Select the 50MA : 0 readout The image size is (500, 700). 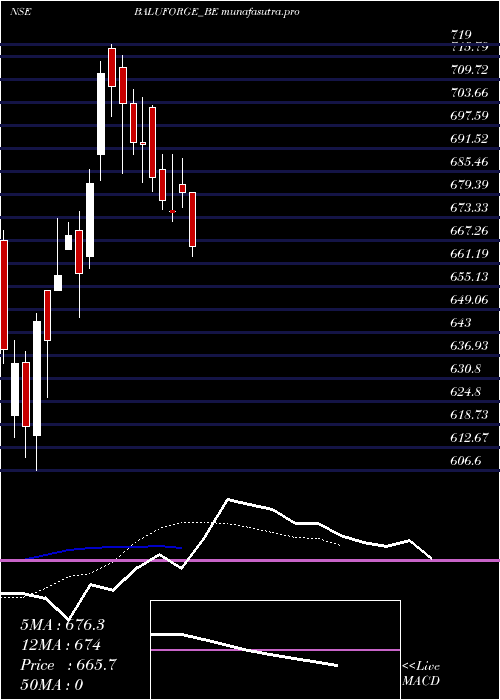click(52, 685)
